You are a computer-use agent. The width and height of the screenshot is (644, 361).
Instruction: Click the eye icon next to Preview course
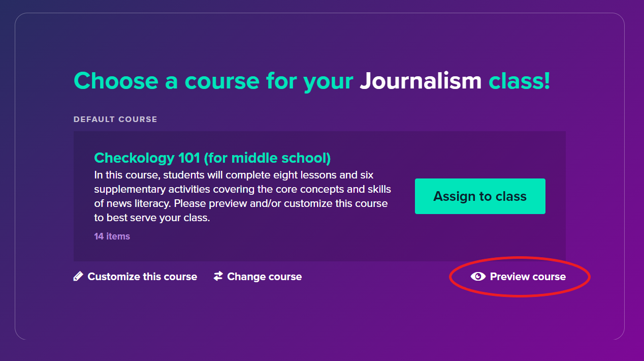coord(478,276)
